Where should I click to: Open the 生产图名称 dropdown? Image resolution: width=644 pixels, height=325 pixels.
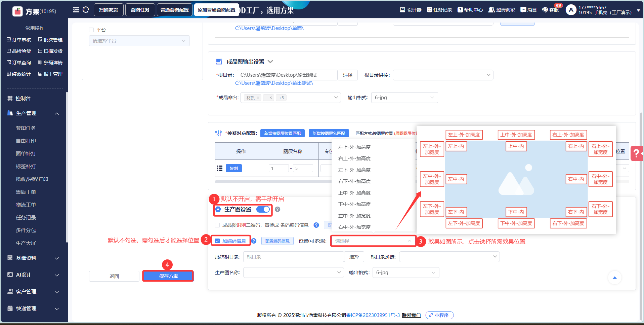294,273
